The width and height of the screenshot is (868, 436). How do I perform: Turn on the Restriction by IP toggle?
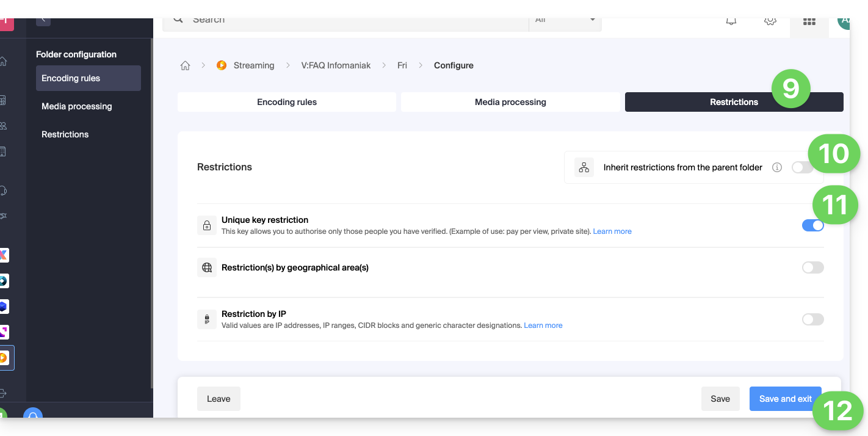(x=812, y=319)
